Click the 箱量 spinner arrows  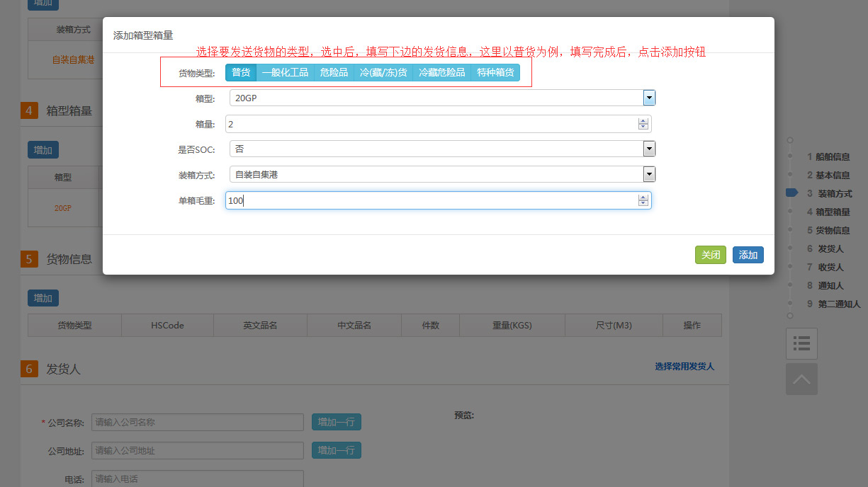click(643, 124)
